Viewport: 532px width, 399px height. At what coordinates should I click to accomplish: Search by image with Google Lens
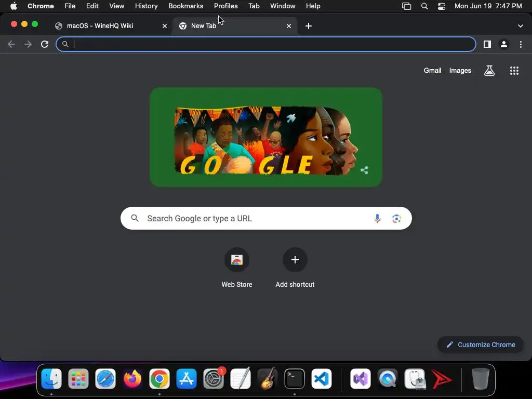396,219
